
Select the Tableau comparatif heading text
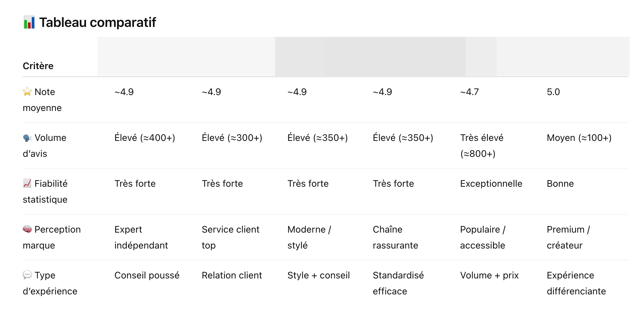tap(97, 22)
